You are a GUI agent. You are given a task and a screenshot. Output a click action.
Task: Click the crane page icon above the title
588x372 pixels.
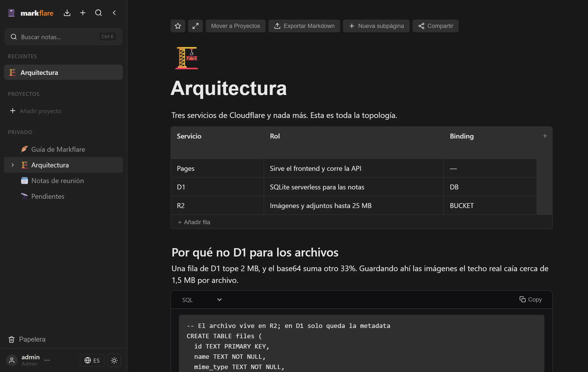point(187,58)
